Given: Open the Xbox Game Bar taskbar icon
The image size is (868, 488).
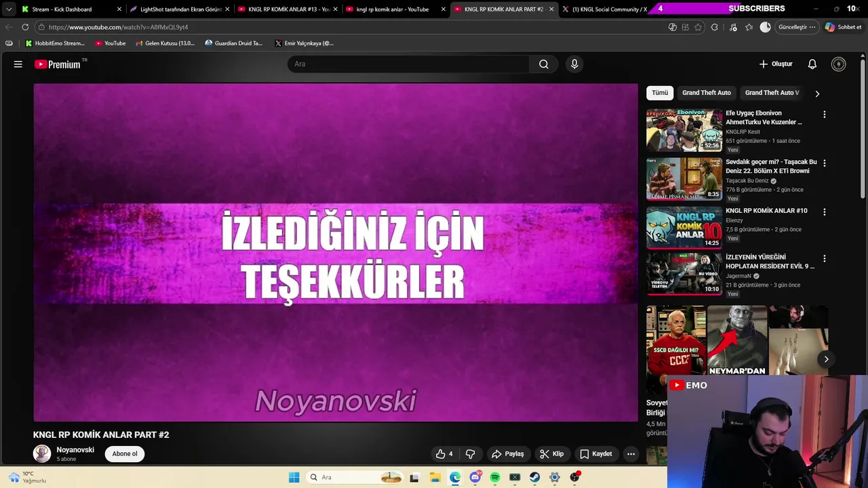Looking at the screenshot, I should [515, 477].
